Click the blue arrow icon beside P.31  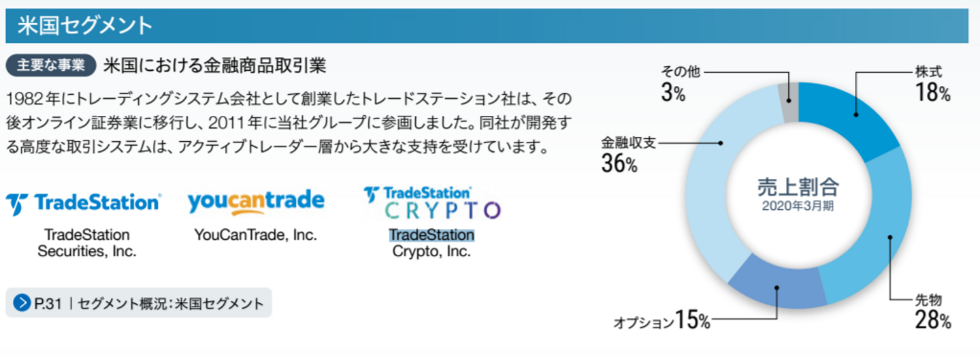point(22,303)
